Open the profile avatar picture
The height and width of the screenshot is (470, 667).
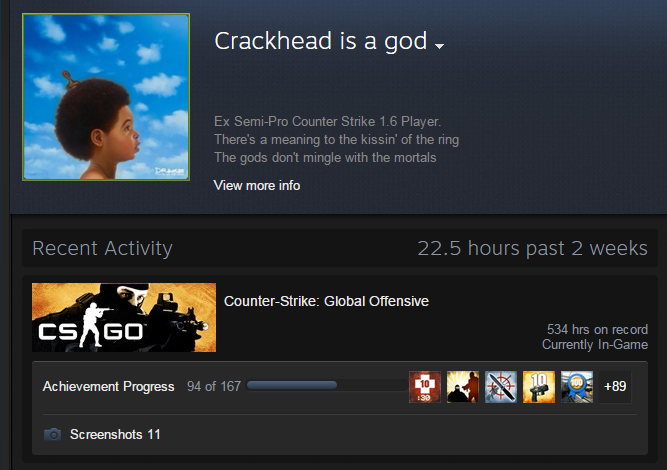[106, 97]
